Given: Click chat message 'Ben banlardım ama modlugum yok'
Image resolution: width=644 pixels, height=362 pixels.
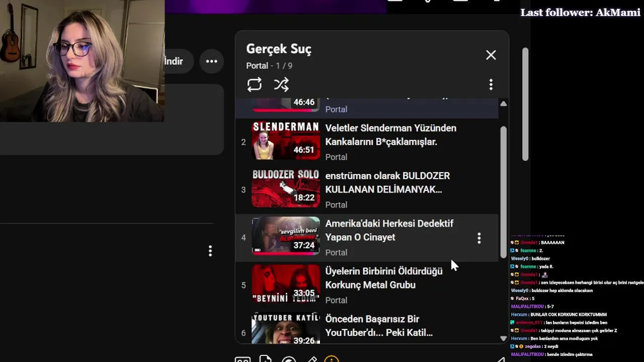Looking at the screenshot, I should [565, 339].
